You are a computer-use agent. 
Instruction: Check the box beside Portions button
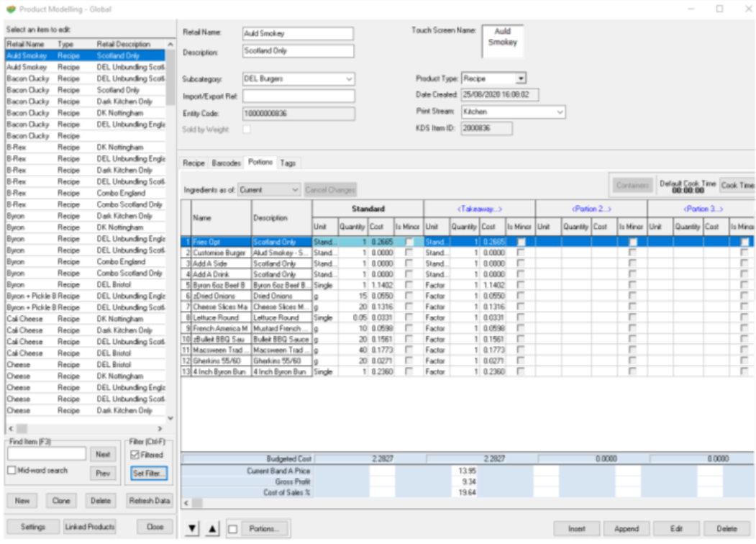(x=233, y=529)
